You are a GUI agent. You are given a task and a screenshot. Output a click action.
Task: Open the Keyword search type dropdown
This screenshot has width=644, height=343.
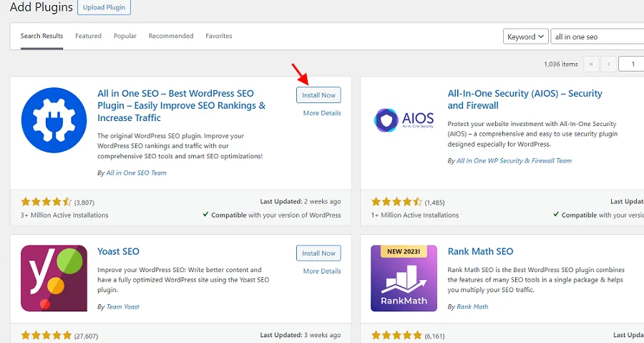[526, 37]
